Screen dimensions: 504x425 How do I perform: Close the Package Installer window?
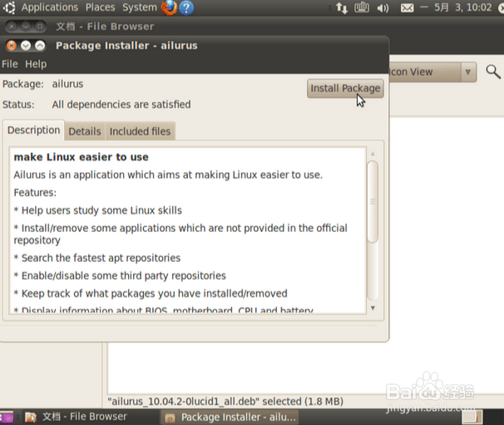click(12, 46)
